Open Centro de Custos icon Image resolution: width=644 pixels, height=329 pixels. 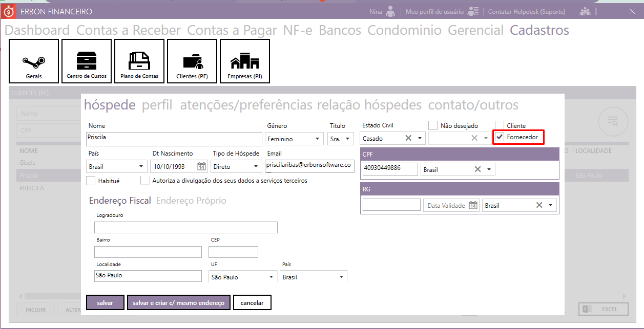87,61
